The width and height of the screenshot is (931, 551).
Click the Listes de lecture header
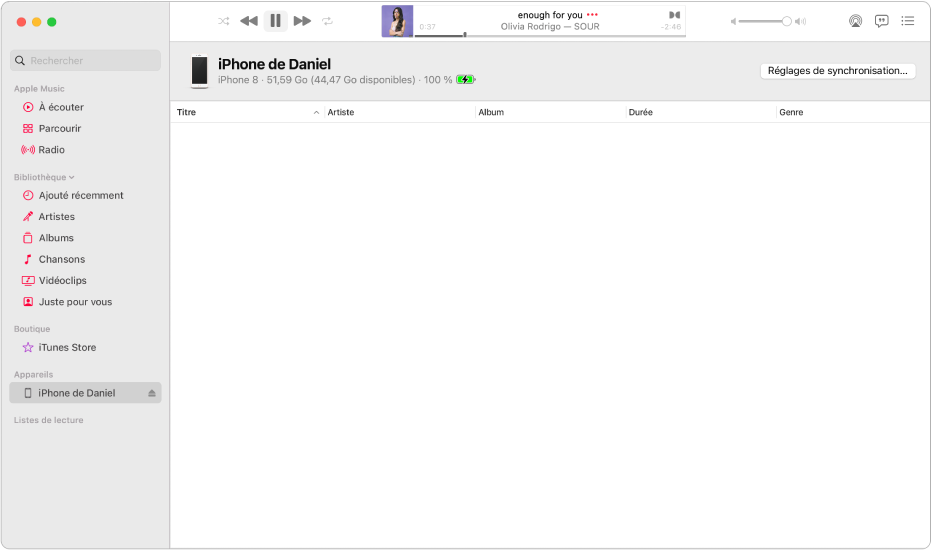[x=49, y=420]
